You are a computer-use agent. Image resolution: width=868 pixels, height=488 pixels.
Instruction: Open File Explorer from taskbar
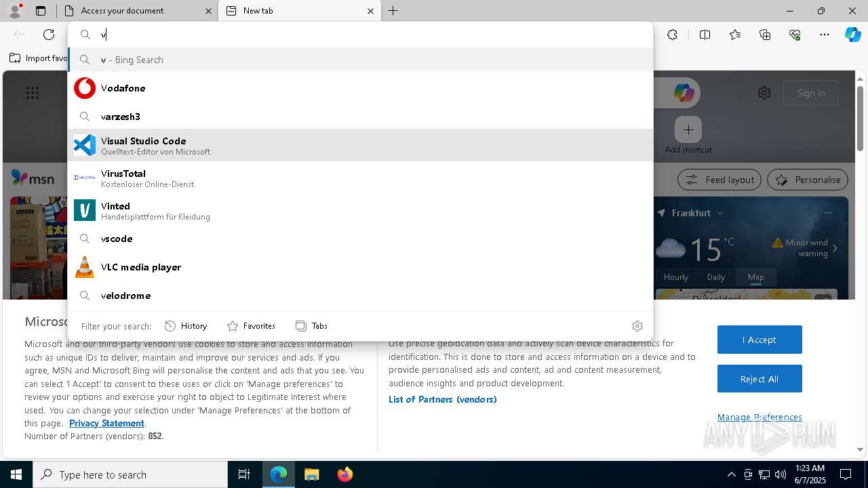pyautogui.click(x=311, y=474)
